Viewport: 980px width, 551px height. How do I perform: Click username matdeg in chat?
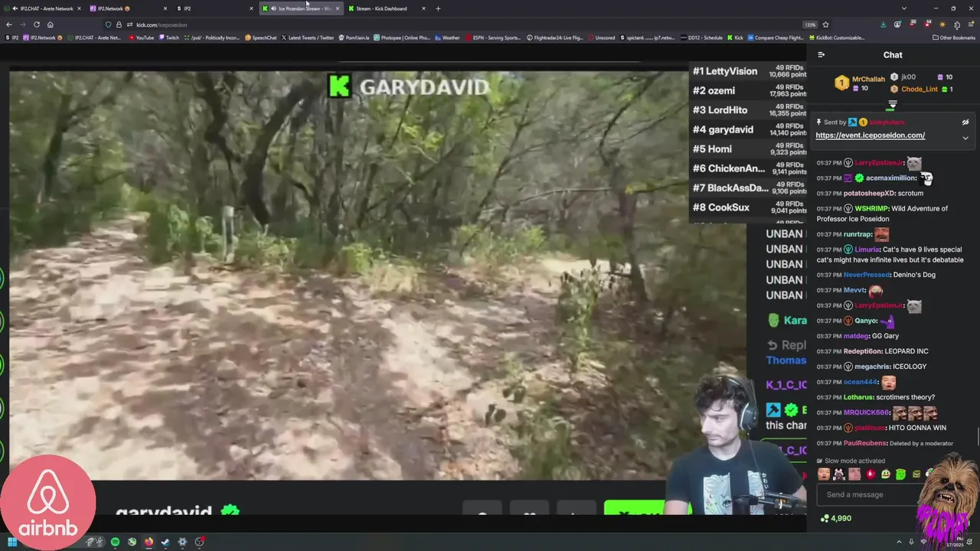click(x=856, y=336)
